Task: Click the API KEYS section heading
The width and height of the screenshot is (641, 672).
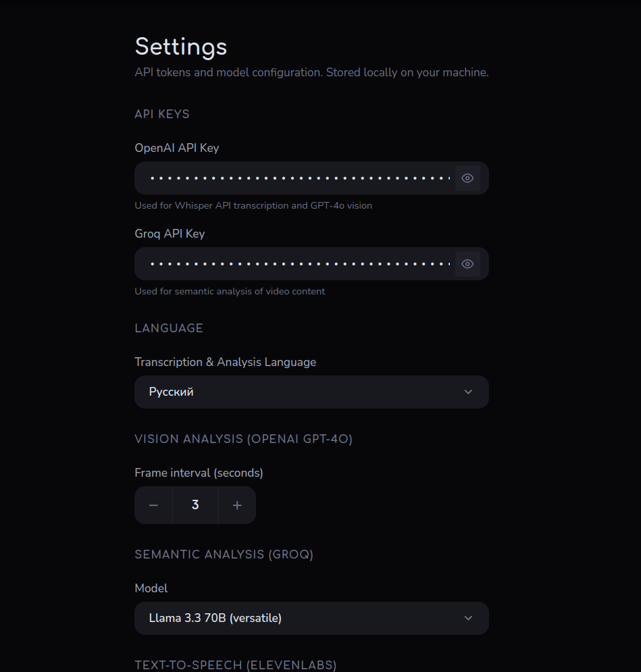Action: [161, 114]
